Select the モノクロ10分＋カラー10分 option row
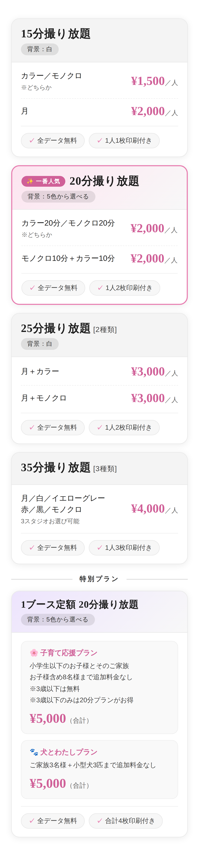This screenshot has width=199, height=868. [x=68, y=258]
